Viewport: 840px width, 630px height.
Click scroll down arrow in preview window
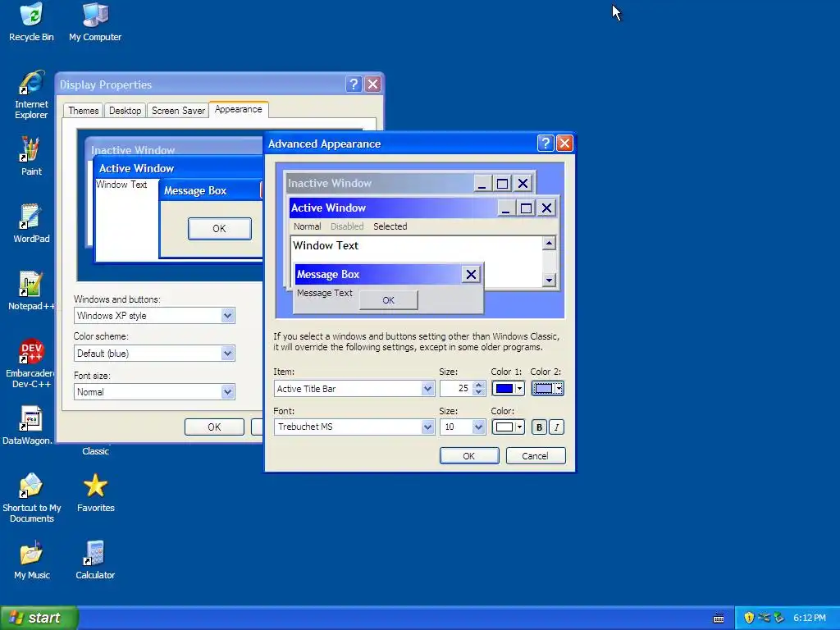[549, 280]
